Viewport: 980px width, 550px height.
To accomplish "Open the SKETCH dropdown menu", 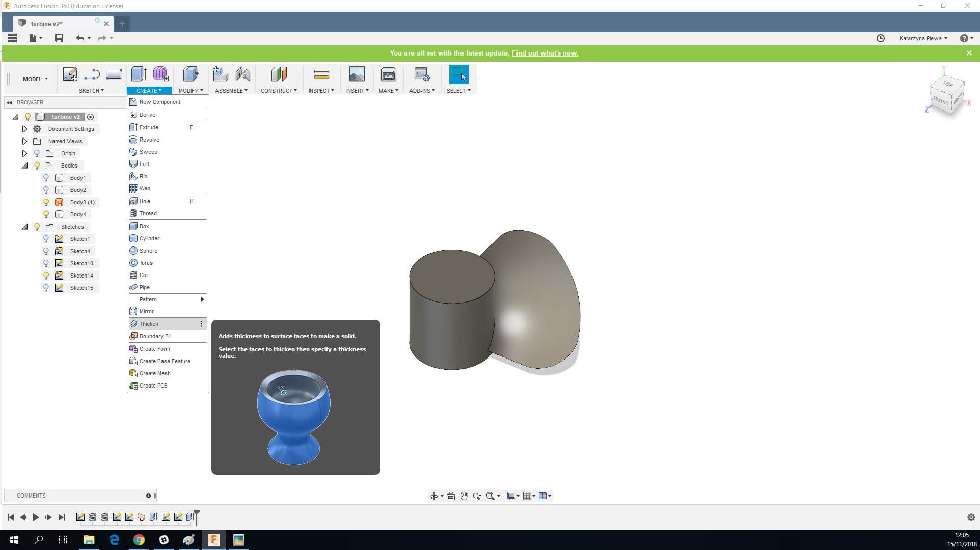I will tap(91, 91).
